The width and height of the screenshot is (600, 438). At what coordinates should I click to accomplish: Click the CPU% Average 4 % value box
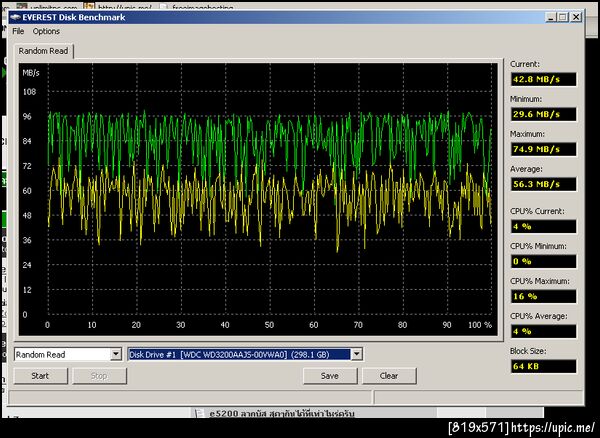tap(543, 331)
